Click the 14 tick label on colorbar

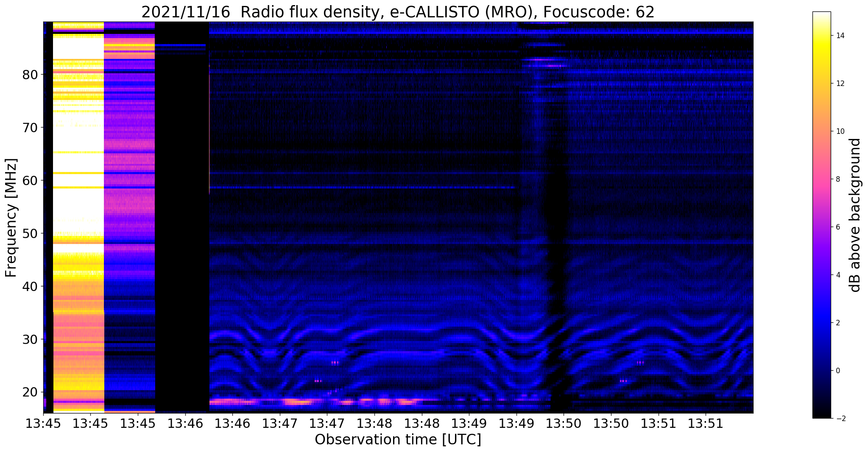tap(840, 36)
